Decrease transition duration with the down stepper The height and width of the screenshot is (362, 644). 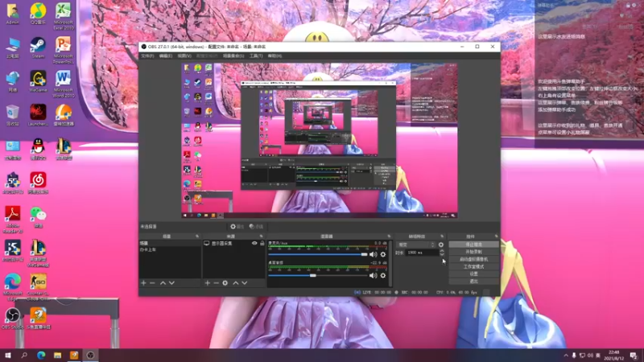(x=442, y=254)
